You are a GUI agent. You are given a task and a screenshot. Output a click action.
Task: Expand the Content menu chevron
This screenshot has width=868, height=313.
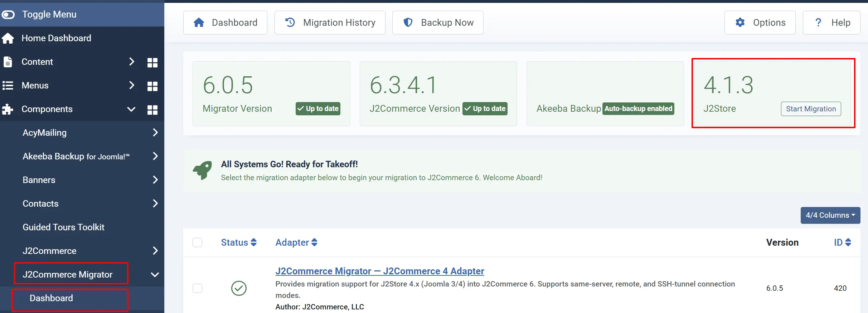(131, 62)
